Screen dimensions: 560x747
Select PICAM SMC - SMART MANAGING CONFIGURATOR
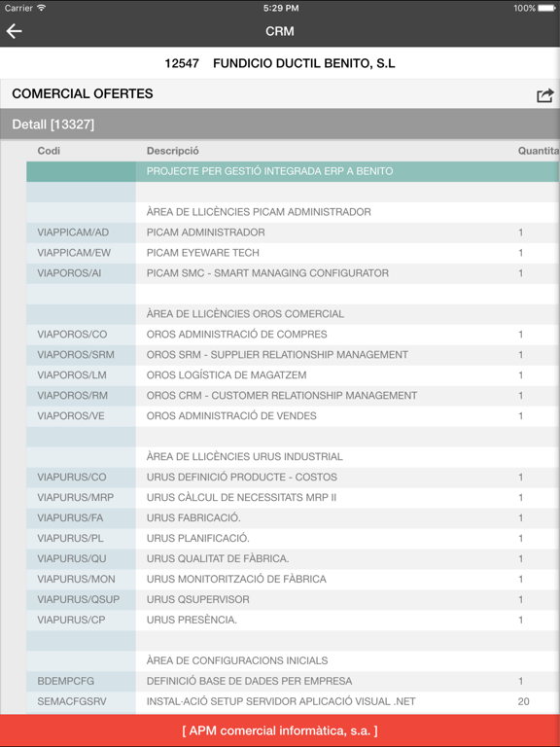click(267, 273)
